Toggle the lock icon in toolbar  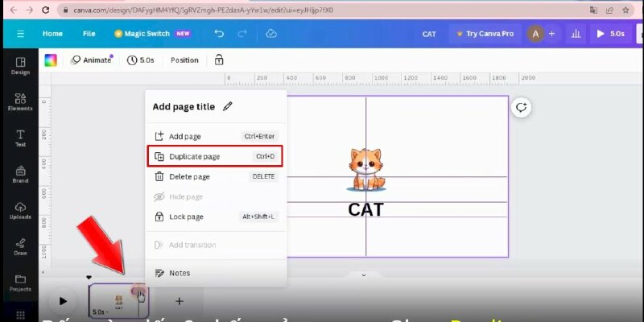(219, 60)
